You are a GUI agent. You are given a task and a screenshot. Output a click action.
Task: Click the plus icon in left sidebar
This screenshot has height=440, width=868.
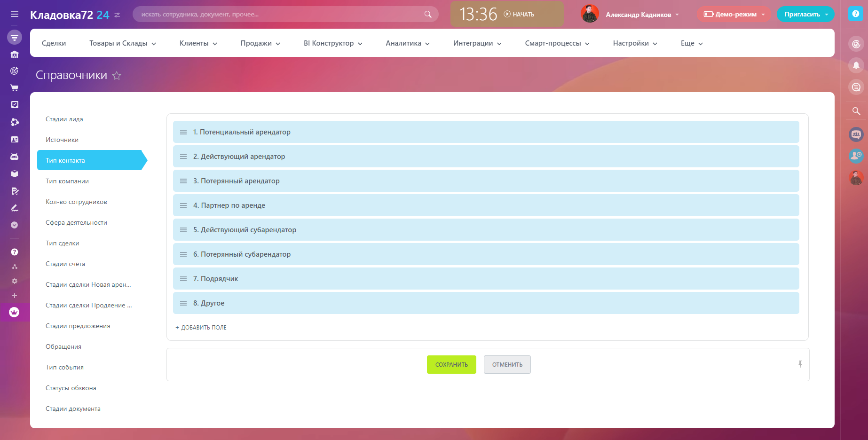pos(15,296)
